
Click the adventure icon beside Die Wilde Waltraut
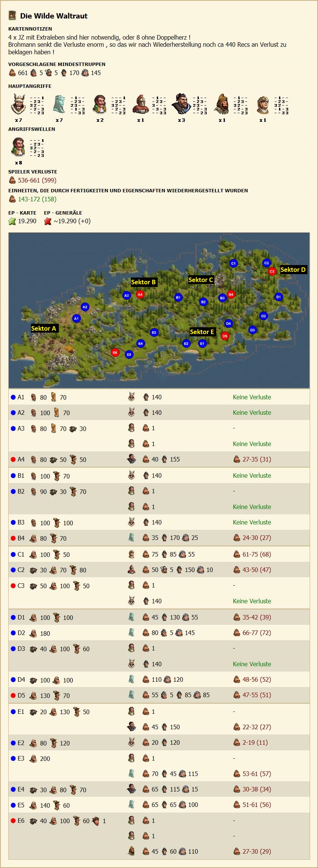[12, 15]
